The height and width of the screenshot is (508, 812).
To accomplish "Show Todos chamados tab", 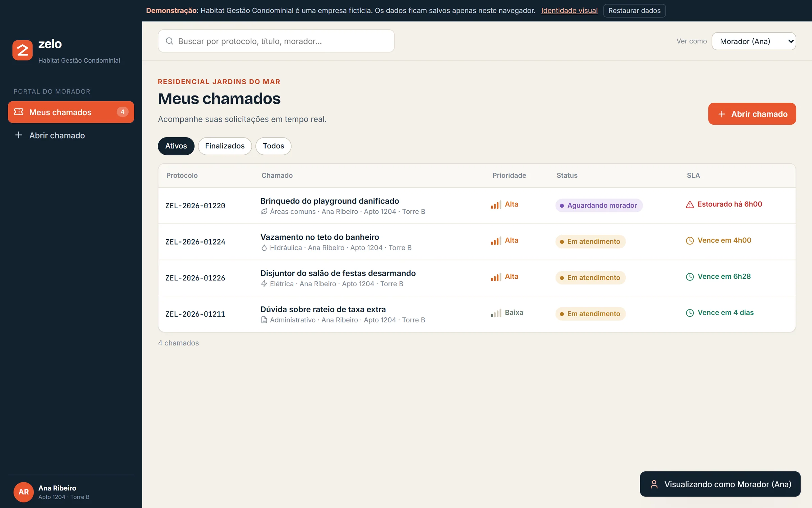I will coord(273,146).
